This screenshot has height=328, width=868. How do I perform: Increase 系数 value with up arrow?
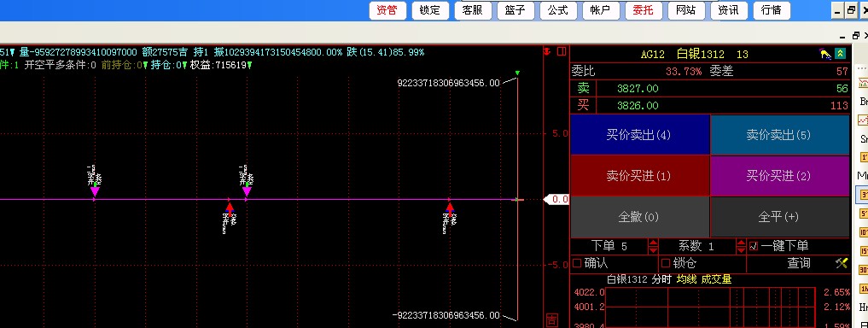(741, 242)
